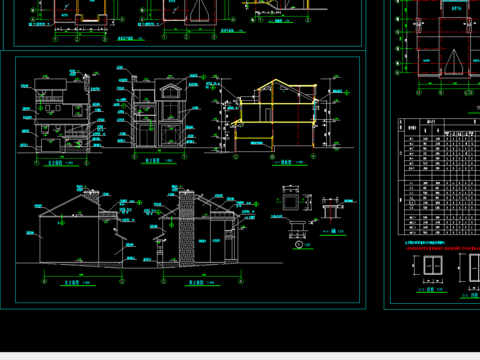Click the door and window schedule table
Viewport: 480px width, 360px height.
point(439,176)
